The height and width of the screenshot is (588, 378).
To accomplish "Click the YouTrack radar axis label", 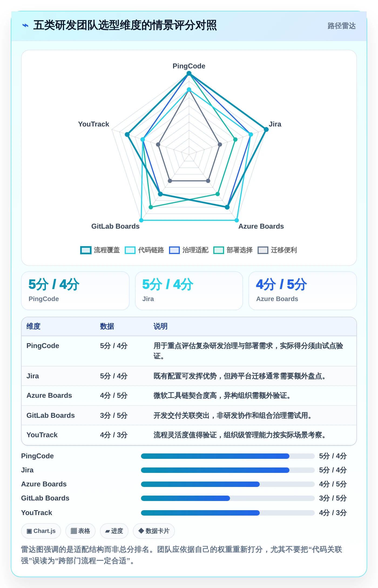I will pos(93,124).
